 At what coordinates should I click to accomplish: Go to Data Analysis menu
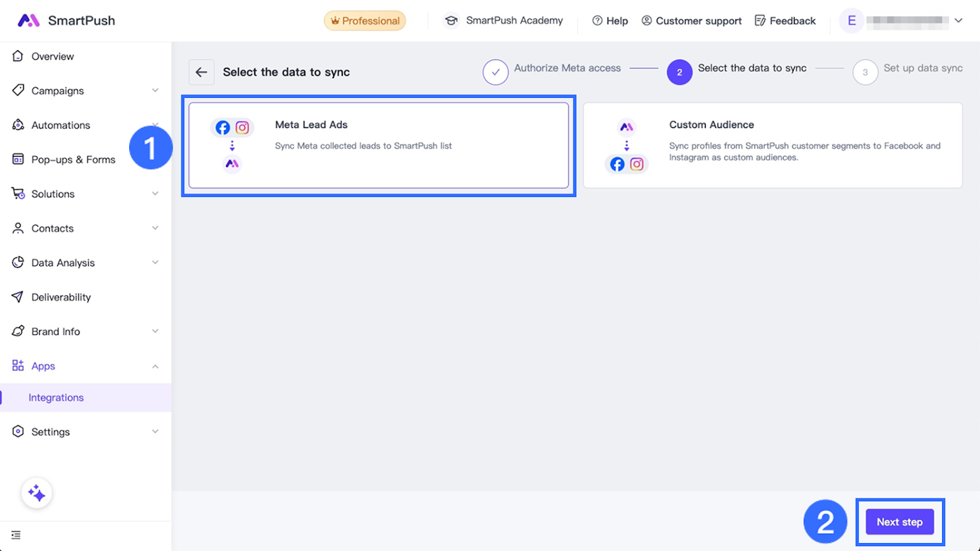63,263
